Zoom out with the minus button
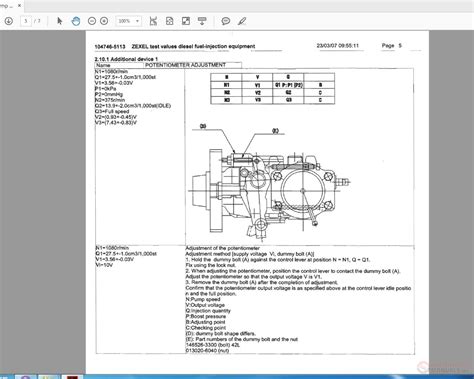Viewport: 474px width, 379px height. point(92,21)
